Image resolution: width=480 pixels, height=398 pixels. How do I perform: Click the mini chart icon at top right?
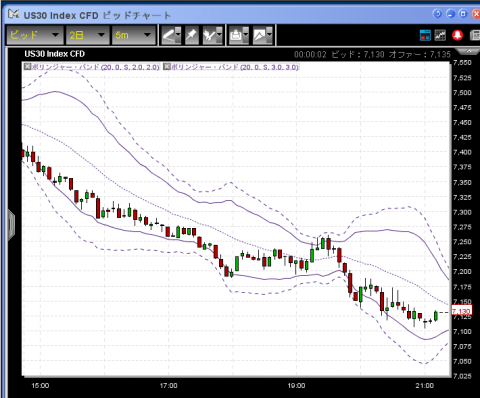pos(440,35)
